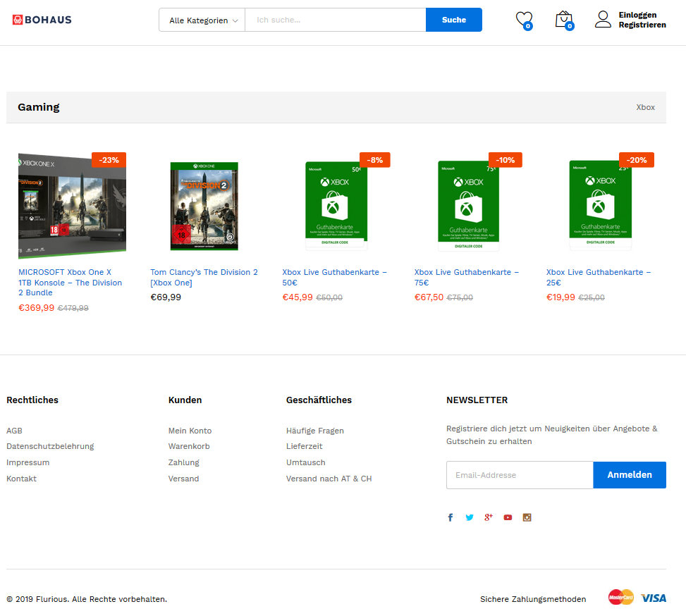Click the Gaming section heading
The image size is (686, 616).
point(39,107)
